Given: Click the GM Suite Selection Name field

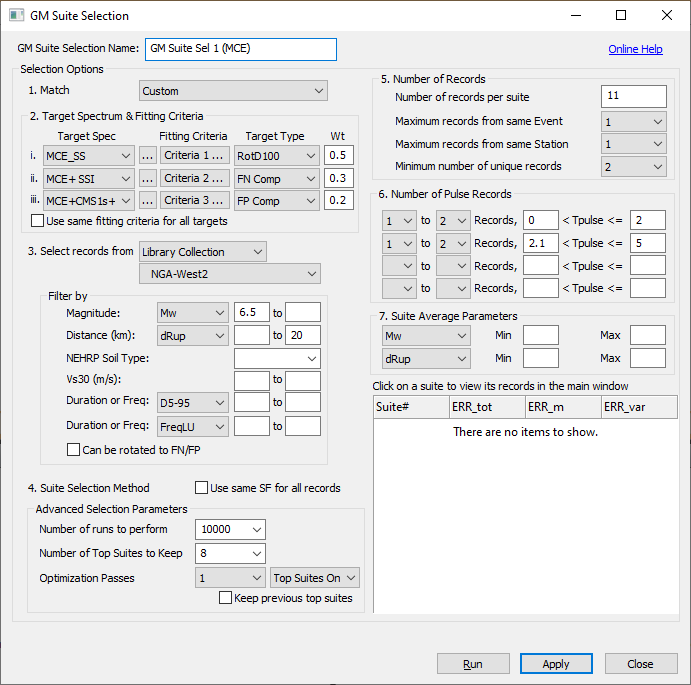Looking at the screenshot, I should 241,49.
